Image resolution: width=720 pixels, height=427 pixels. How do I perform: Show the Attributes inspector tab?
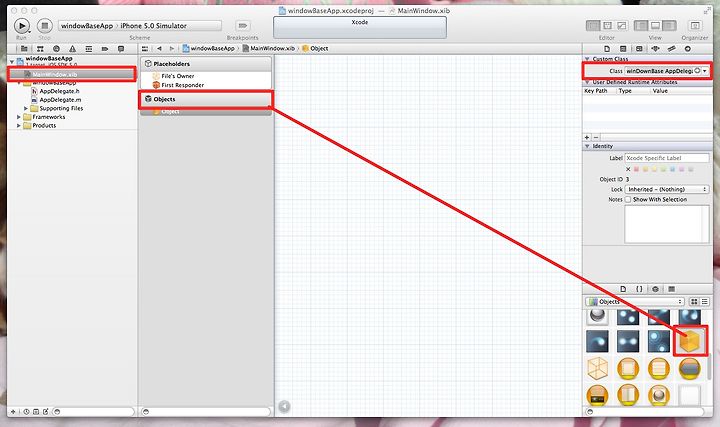point(655,49)
